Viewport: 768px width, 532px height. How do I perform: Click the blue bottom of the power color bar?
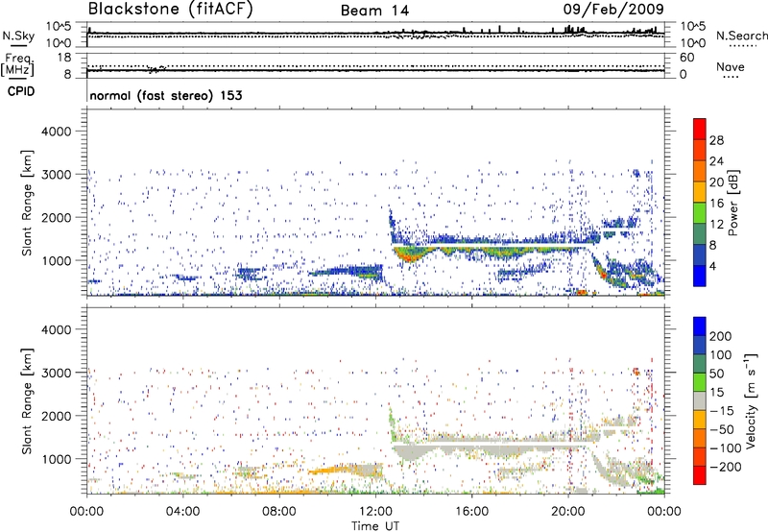700,276
